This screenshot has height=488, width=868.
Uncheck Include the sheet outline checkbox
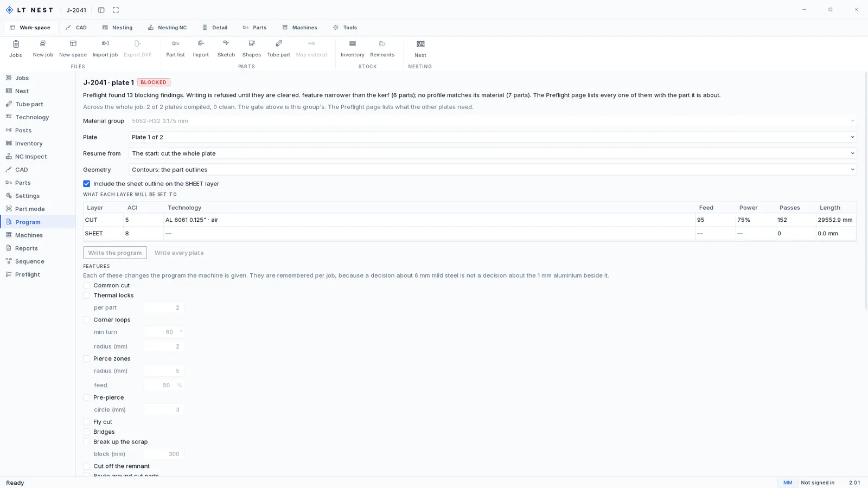(x=87, y=184)
